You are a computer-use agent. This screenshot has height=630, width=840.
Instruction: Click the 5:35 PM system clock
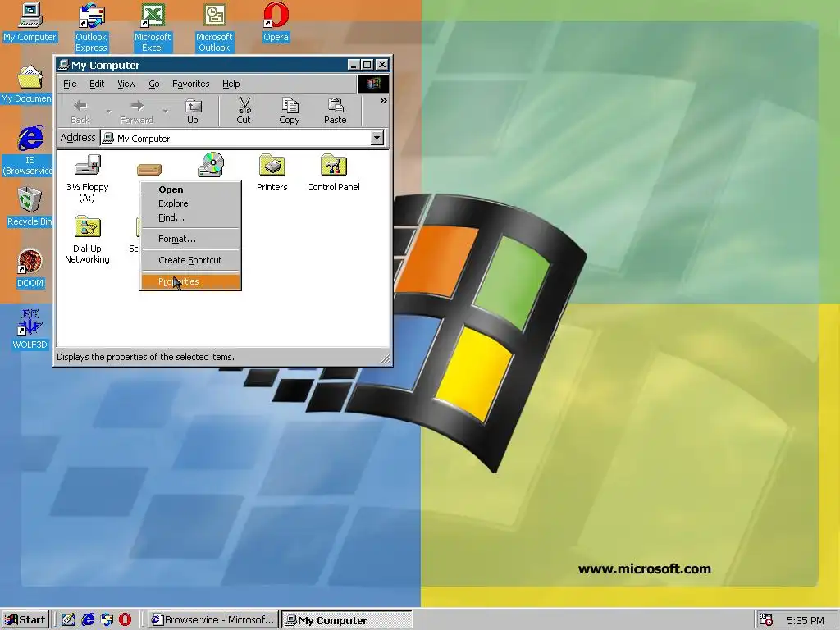pos(806,620)
